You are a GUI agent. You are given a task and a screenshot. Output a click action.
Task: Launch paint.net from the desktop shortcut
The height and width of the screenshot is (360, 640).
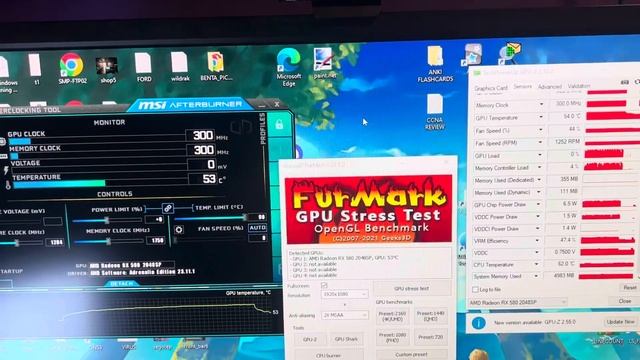coord(323,63)
